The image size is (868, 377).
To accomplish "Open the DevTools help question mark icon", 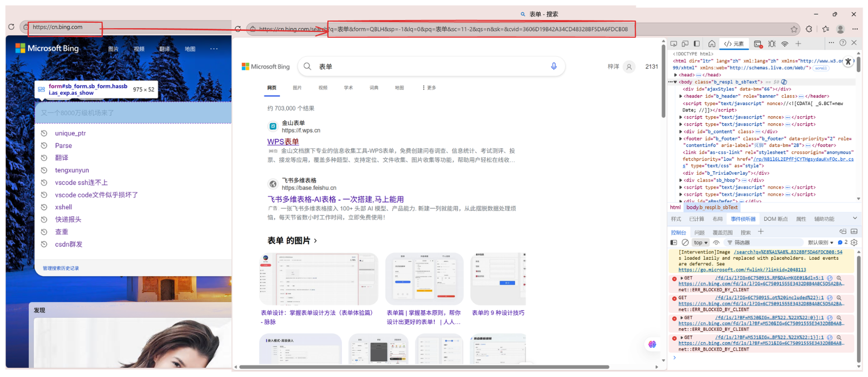I will tap(843, 43).
